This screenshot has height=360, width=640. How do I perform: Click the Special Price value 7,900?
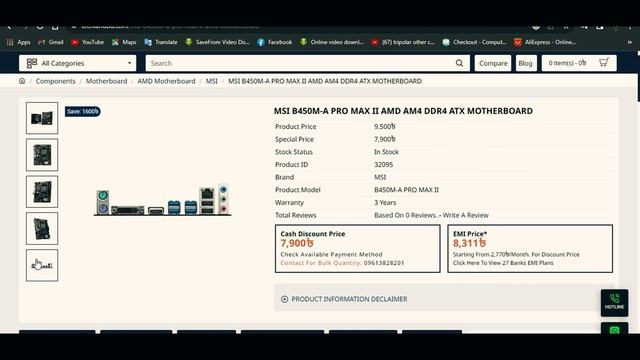pyautogui.click(x=384, y=139)
